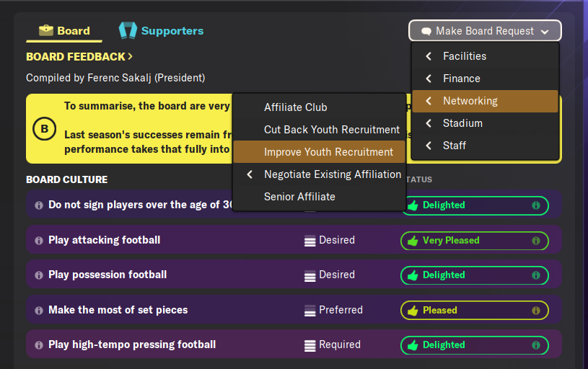Click the Supporters scarf icon
Screen dimensions: 588x369
(128, 30)
